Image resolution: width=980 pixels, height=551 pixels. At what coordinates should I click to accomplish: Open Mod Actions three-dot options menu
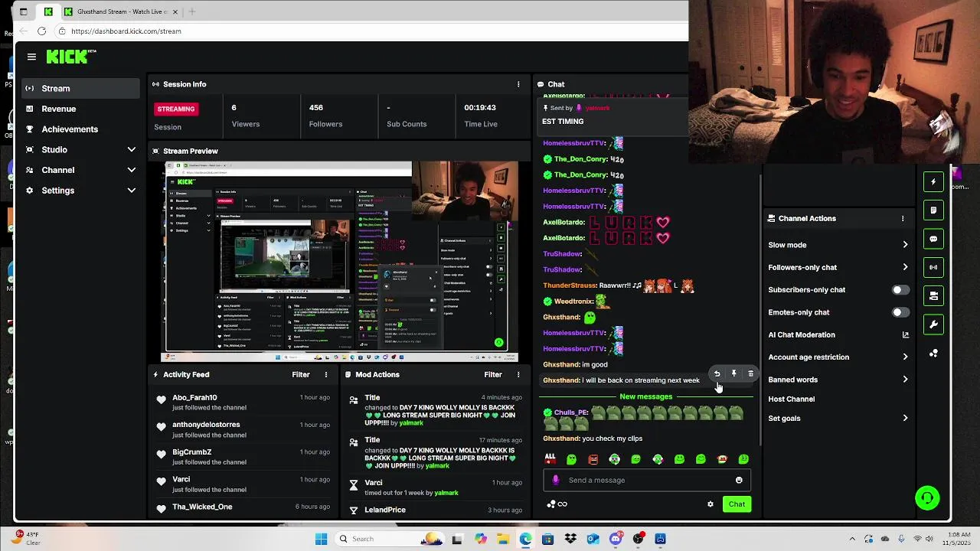518,374
